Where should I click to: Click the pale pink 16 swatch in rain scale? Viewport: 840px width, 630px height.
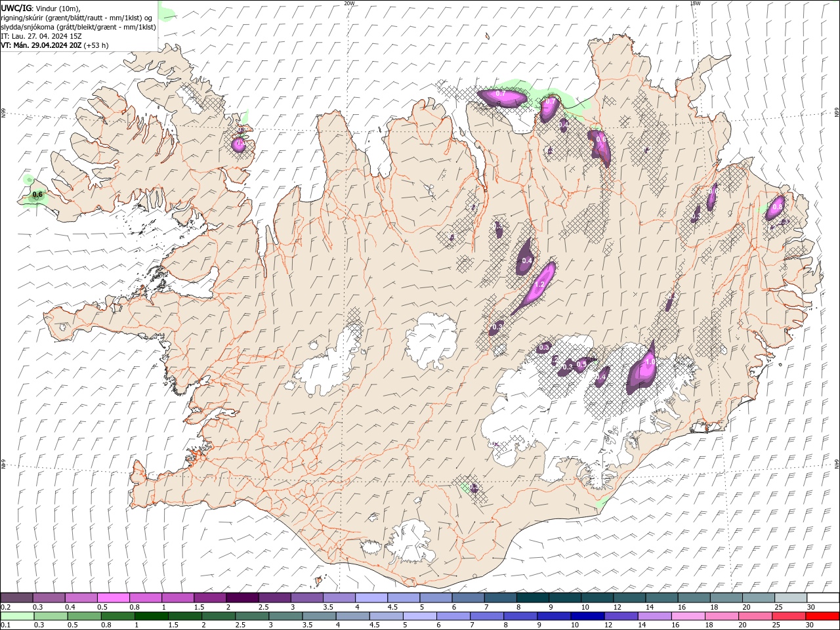(x=688, y=616)
